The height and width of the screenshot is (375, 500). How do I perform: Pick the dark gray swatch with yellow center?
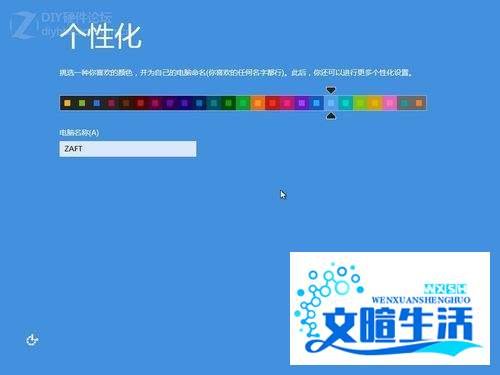67,103
